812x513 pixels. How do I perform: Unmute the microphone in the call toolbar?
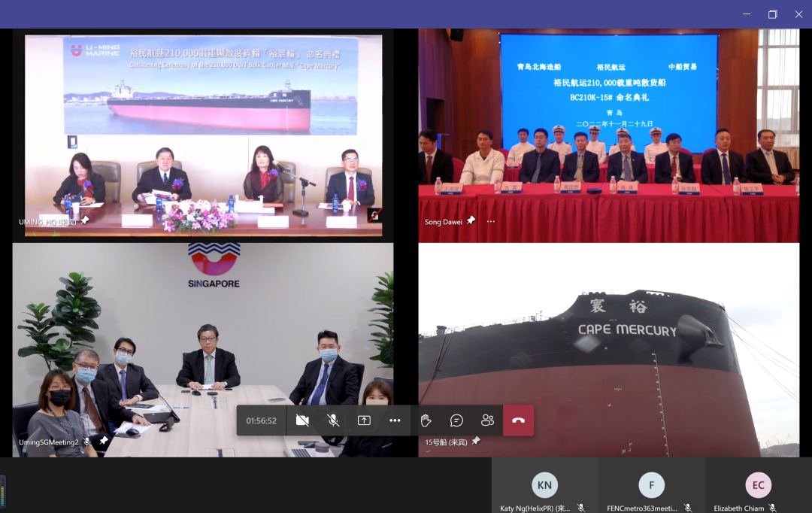(x=333, y=420)
